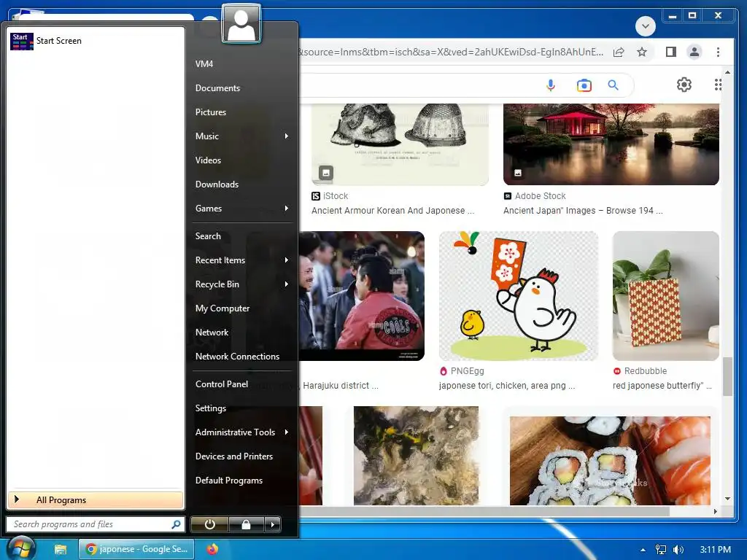Open Chrome profile avatar
Image resolution: width=747 pixels, height=560 pixels.
pos(694,52)
